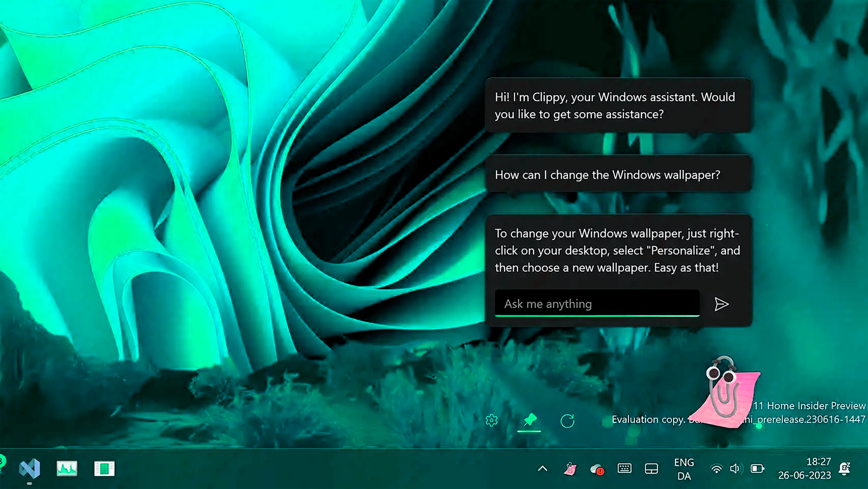Viewport: 868px width, 489px height.
Task: Click Clippy icon in system tray
Action: pos(570,469)
